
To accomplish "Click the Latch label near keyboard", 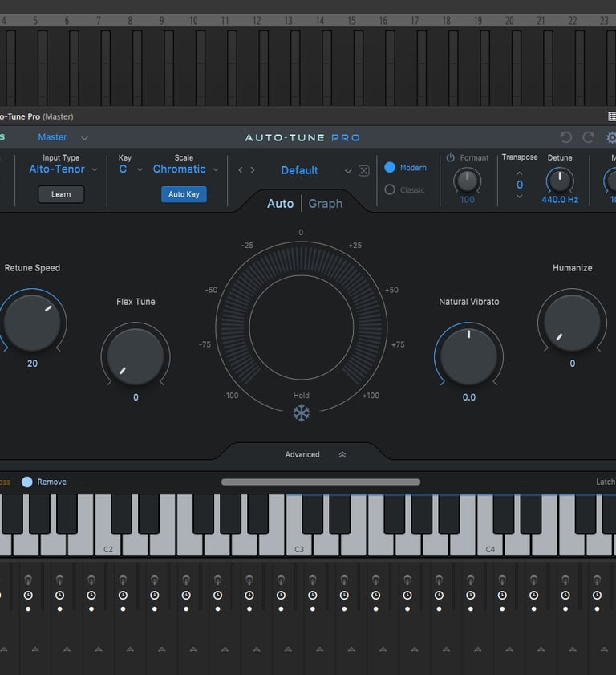I will pos(606,482).
